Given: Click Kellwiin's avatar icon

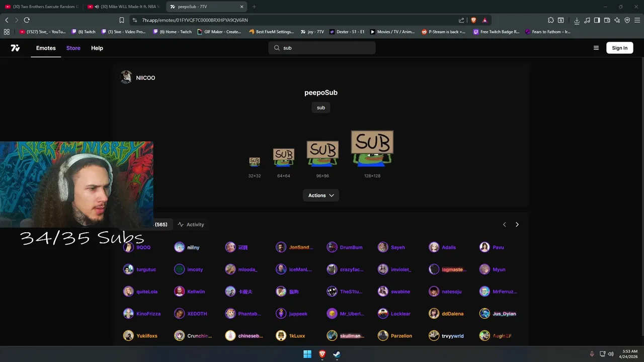Looking at the screenshot, I should [x=179, y=292].
